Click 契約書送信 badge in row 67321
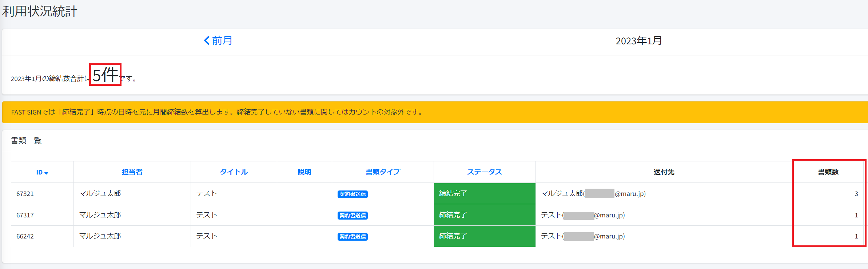Viewport: 868px width, 269px height. (x=353, y=194)
